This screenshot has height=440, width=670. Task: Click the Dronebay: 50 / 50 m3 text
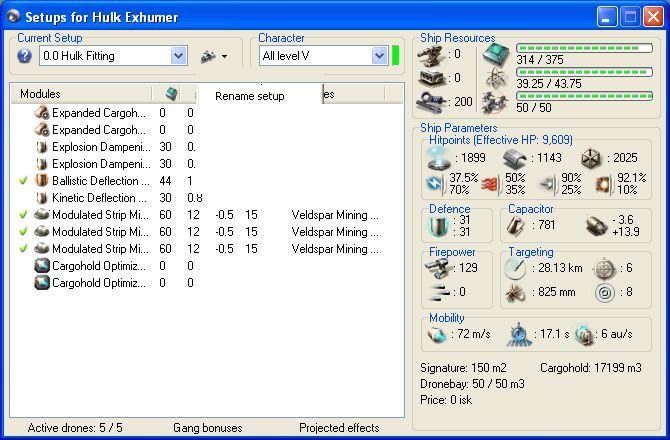pyautogui.click(x=472, y=384)
